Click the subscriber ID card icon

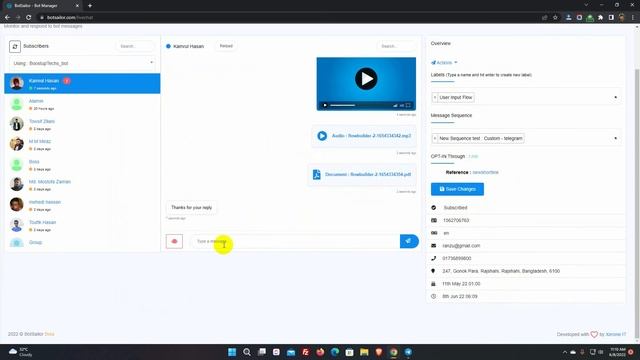click(433, 220)
